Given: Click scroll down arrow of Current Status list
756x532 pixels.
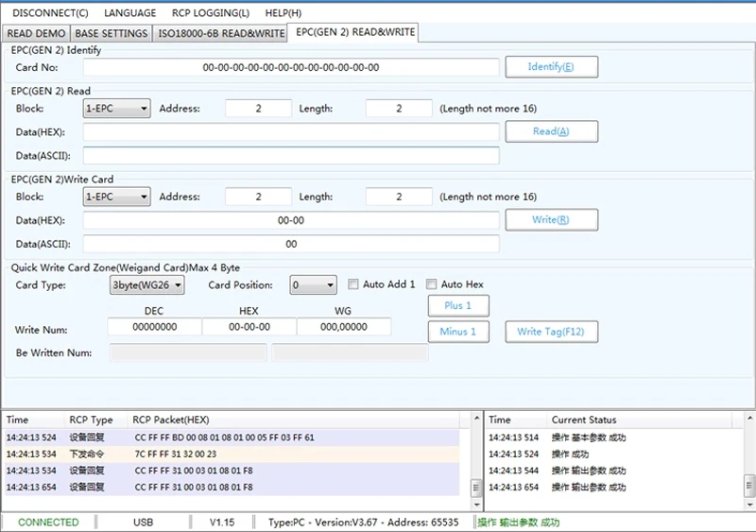Looking at the screenshot, I should (x=749, y=505).
